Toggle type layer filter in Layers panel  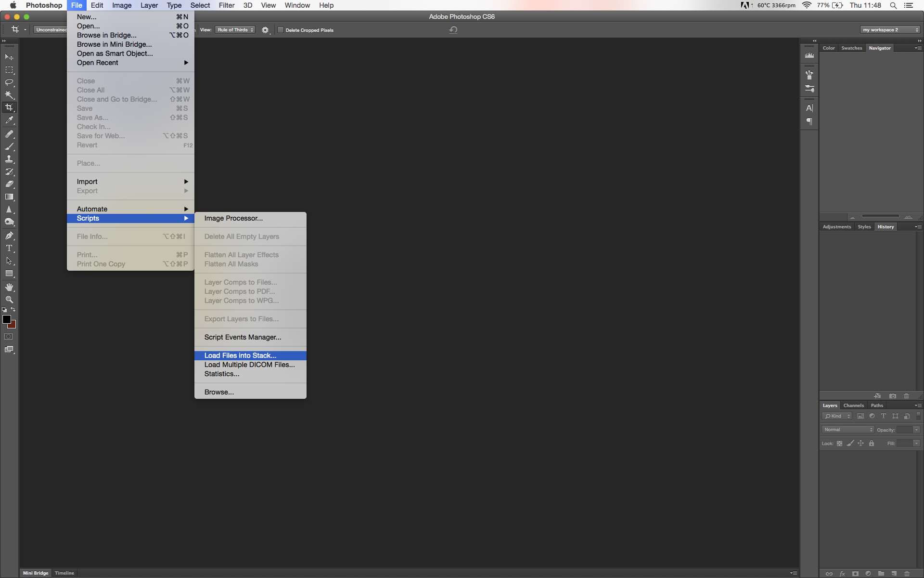tap(884, 416)
